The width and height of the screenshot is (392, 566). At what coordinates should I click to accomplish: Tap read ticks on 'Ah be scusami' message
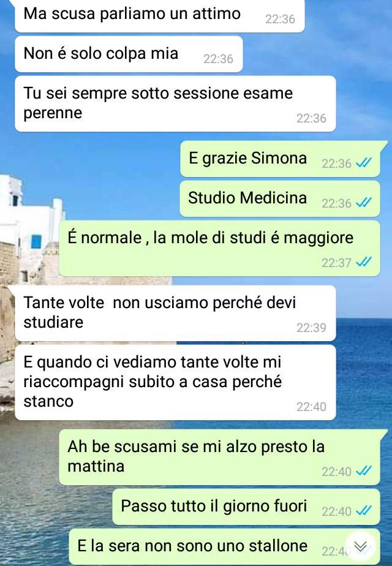363,472
